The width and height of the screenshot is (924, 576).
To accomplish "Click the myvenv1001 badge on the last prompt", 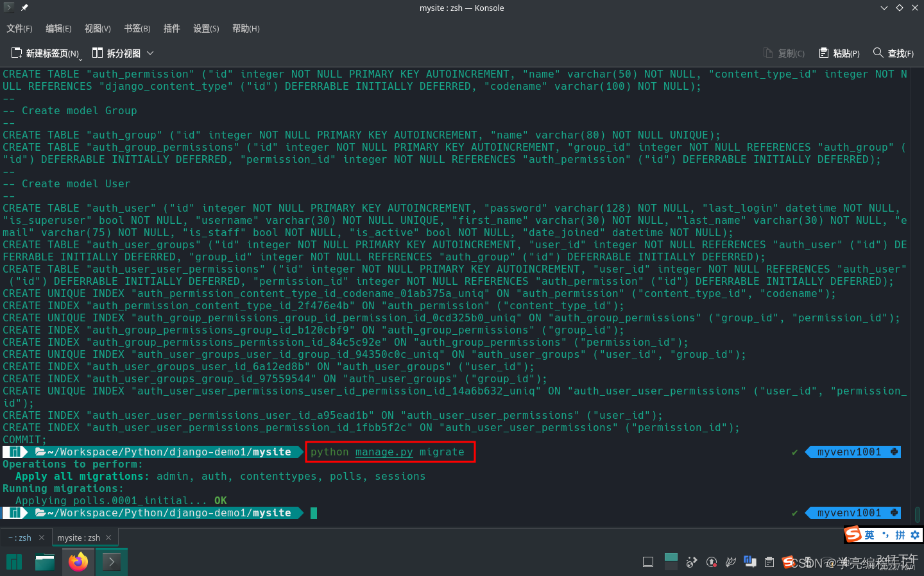I will tap(853, 513).
